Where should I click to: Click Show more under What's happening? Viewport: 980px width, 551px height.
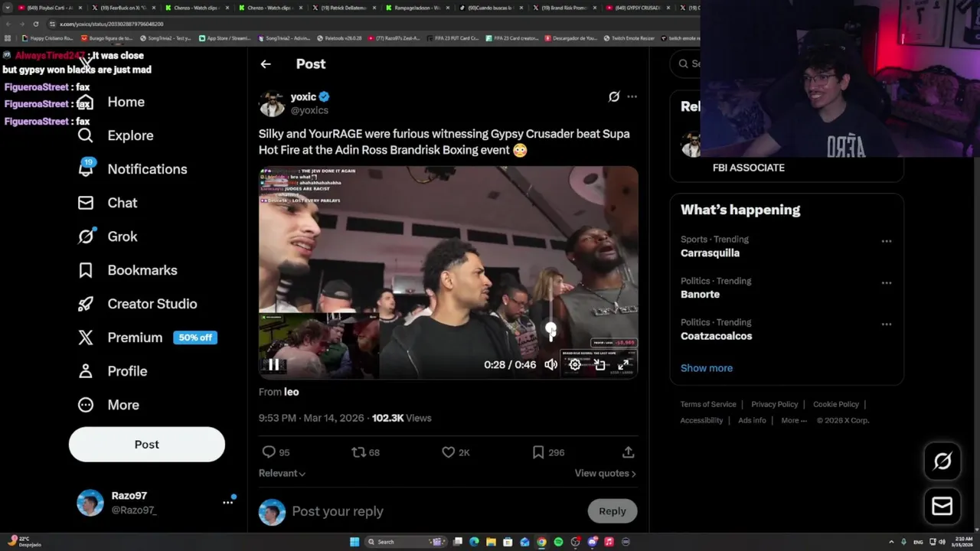click(707, 368)
